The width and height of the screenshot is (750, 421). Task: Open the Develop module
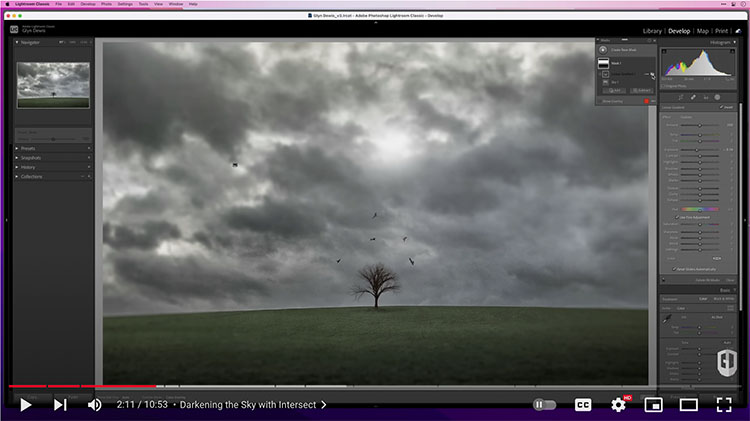(x=679, y=31)
